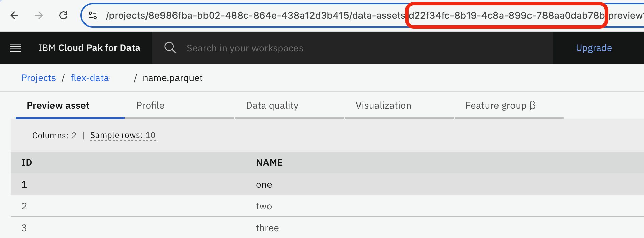Click the grayed forward navigation arrow
Screen dimensions: 644x238
[39, 15]
